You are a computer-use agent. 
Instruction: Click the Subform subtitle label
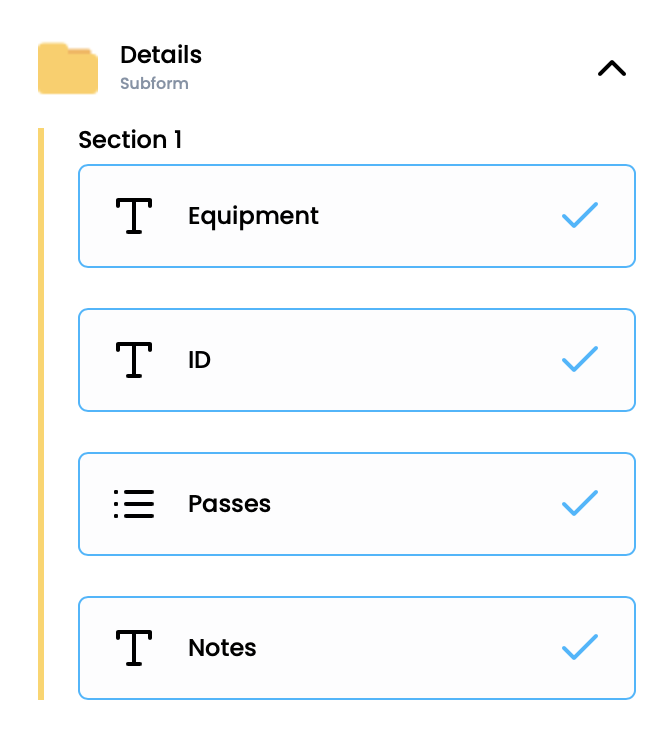coord(154,84)
